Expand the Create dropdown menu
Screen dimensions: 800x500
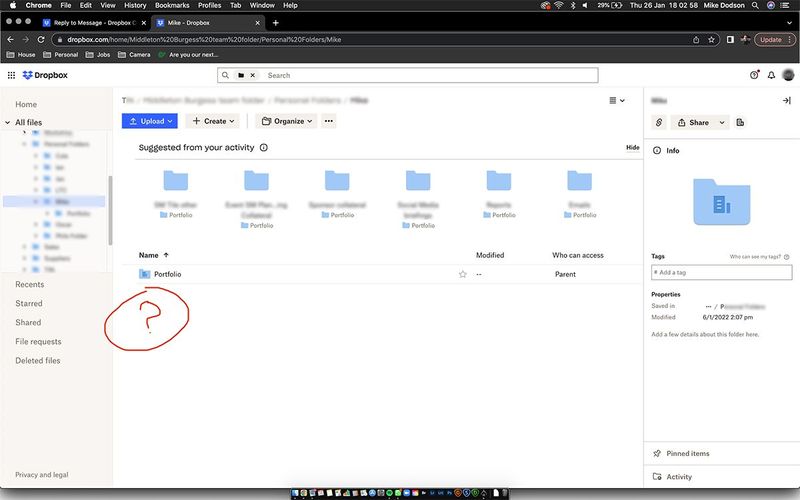coord(213,121)
